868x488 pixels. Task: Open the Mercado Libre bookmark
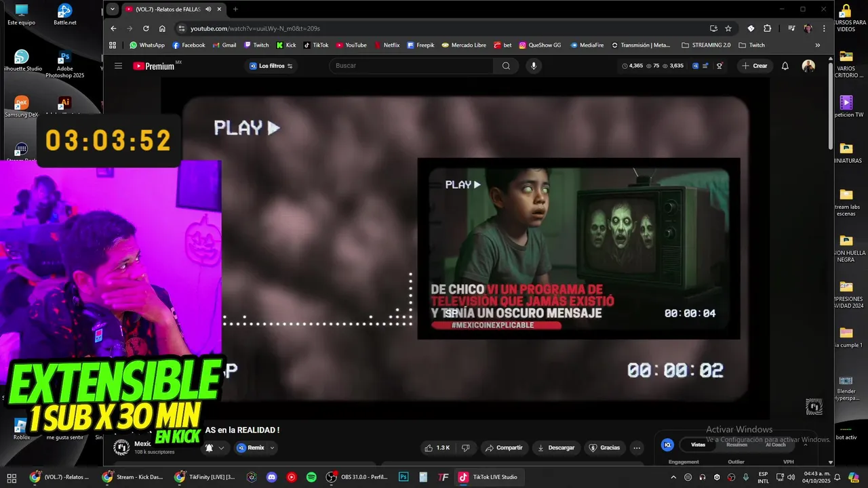464,45
